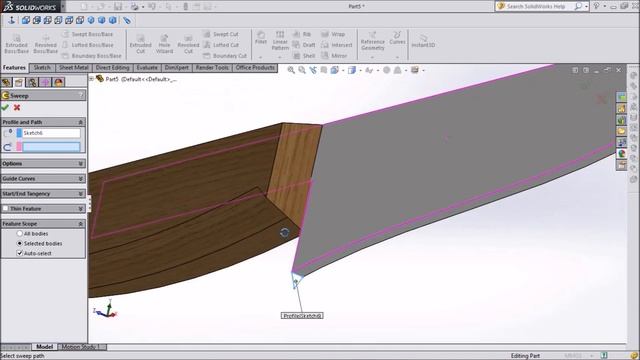Click the Zoom to Fit magnifier icon

pos(291,70)
